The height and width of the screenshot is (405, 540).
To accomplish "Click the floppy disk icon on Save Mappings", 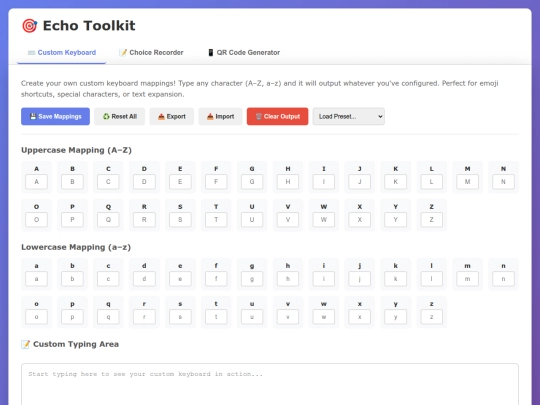I will click(x=33, y=116).
